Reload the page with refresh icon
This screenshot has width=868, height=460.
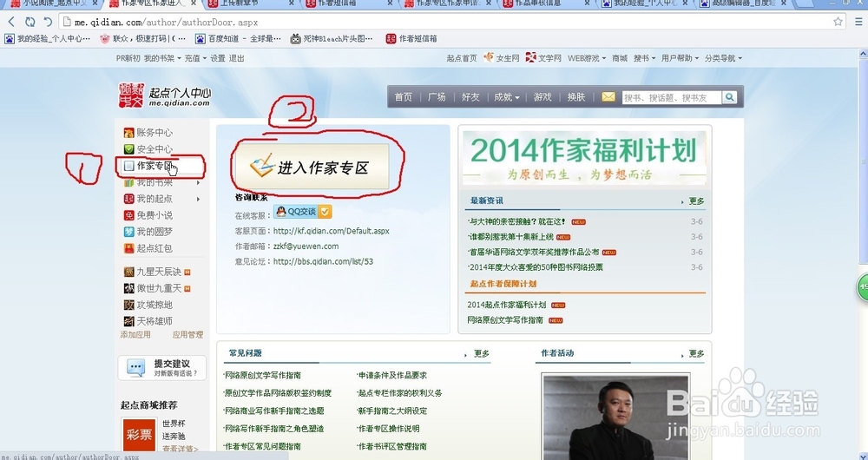pos(30,23)
